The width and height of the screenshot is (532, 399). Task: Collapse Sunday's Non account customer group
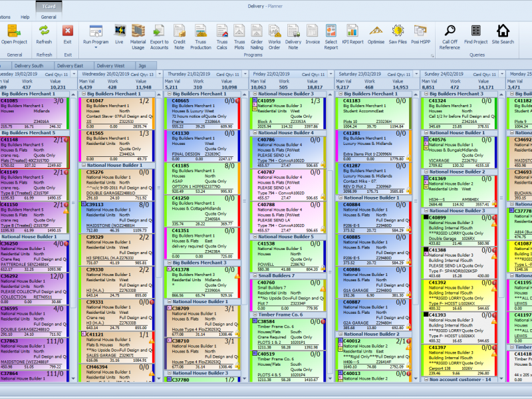tap(426, 380)
